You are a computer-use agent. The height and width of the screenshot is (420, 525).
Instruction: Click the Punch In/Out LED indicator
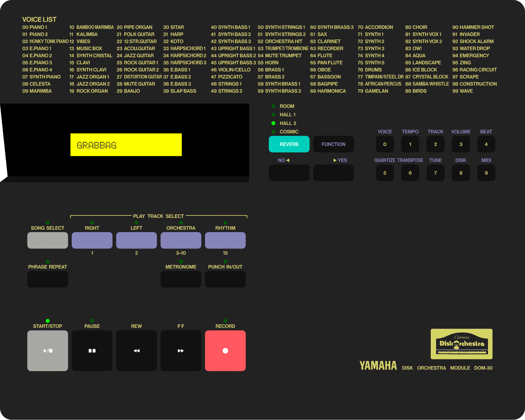225,261
